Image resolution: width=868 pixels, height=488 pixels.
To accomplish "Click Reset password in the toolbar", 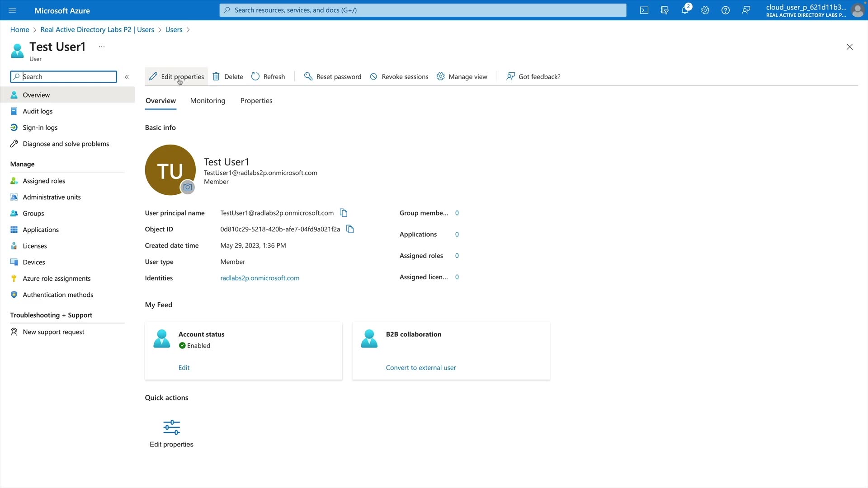I will click(x=333, y=77).
